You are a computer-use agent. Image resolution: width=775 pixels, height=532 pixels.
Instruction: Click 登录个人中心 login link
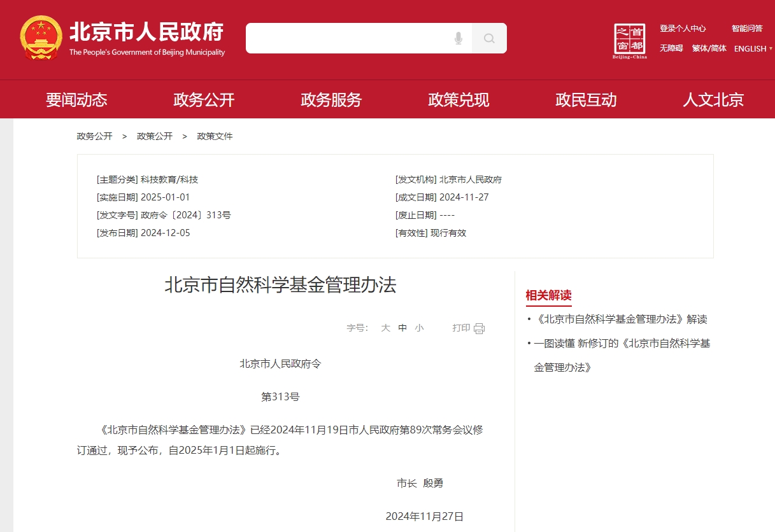[683, 29]
